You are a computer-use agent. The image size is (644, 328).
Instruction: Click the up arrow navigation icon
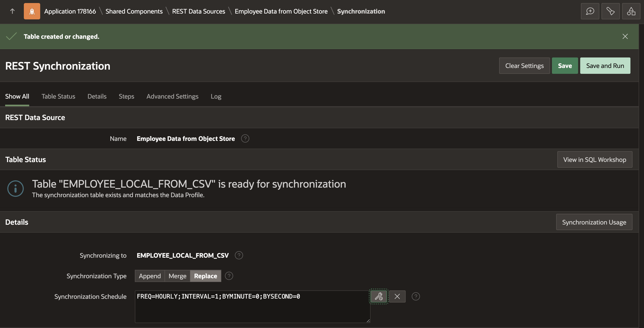click(12, 11)
